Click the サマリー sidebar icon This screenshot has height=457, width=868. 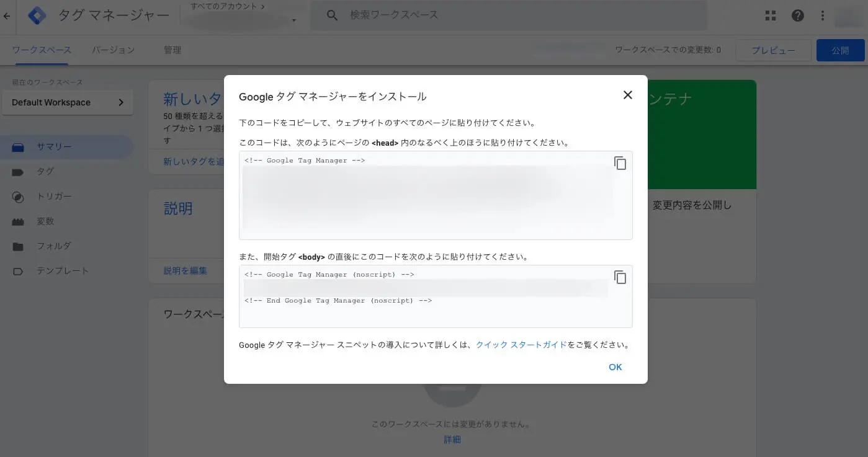click(18, 147)
